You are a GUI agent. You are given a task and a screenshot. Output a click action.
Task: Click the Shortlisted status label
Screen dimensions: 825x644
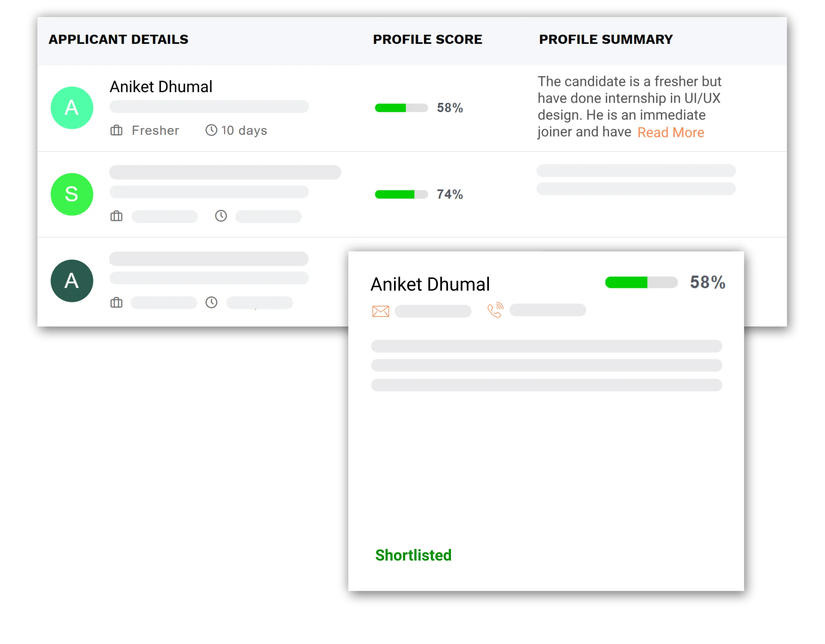[x=413, y=555]
